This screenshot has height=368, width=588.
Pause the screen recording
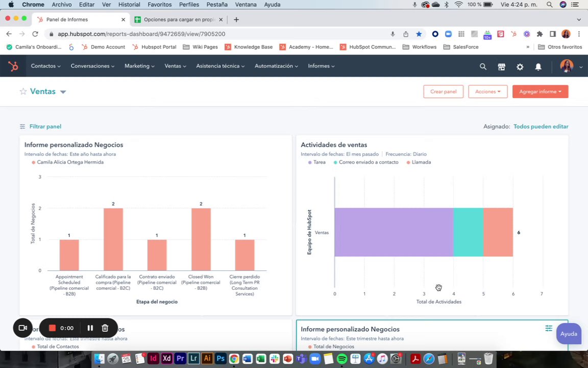(x=90, y=328)
